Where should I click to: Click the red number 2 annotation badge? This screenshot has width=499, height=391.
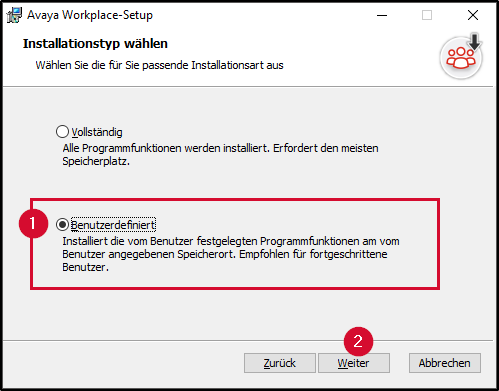point(358,341)
